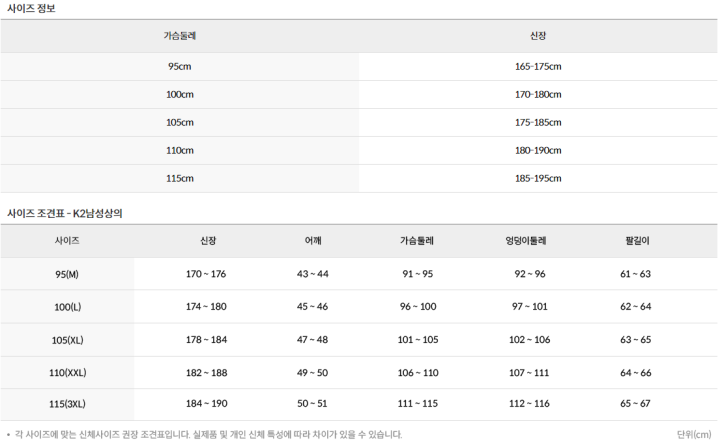Select the 95cm chest size cell
720x447 pixels.
[180, 67]
